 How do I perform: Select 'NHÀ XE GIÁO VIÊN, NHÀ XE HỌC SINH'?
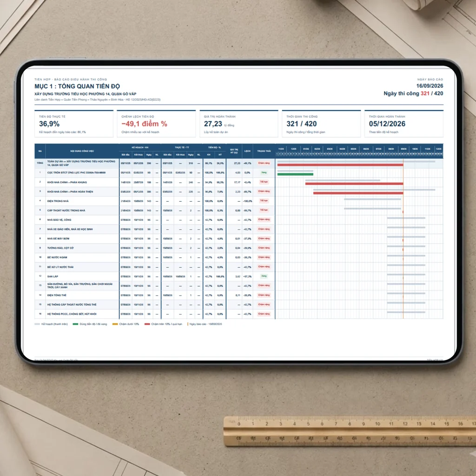(x=70, y=229)
